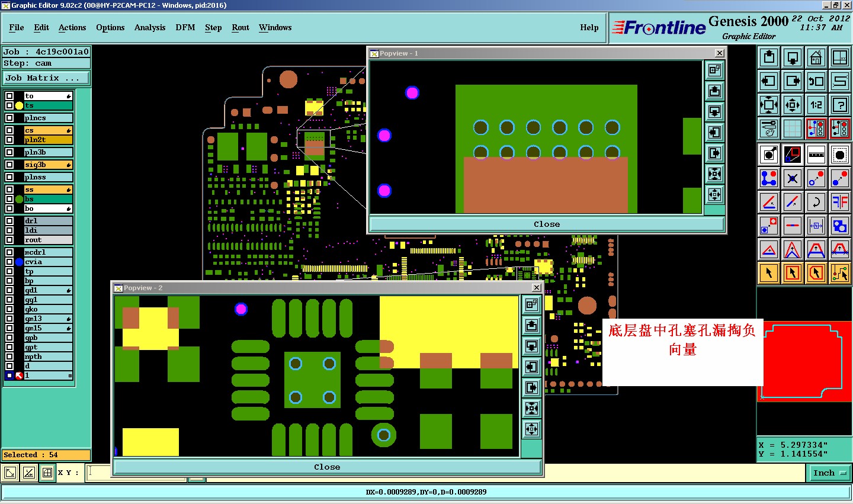This screenshot has width=853, height=504.
Task: Click the 1:2 scale icon
Action: click(816, 105)
